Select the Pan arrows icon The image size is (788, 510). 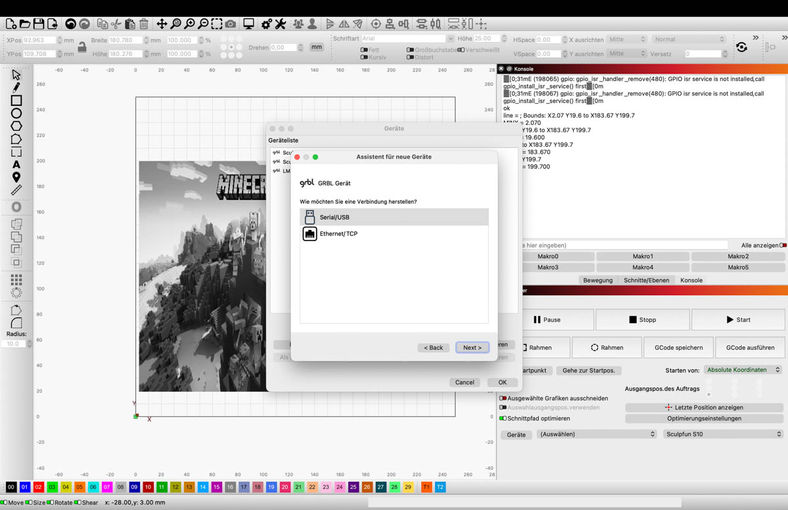click(161, 24)
